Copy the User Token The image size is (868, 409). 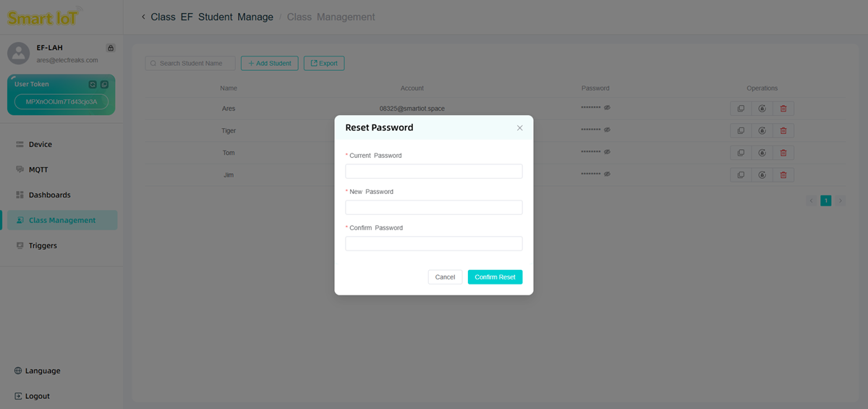104,85
